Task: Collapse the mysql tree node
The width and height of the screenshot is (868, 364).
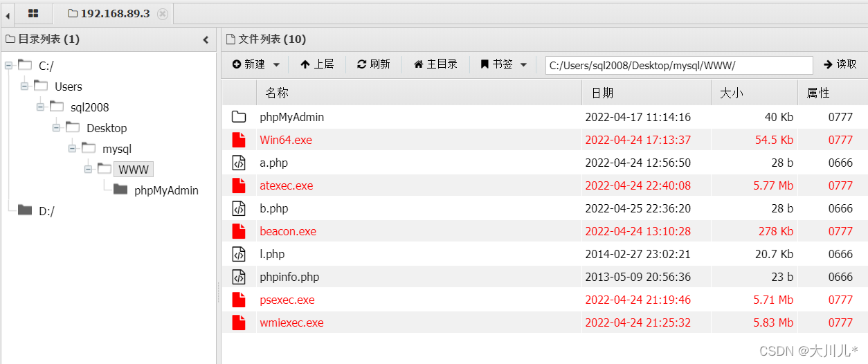Action: pyautogui.click(x=72, y=148)
